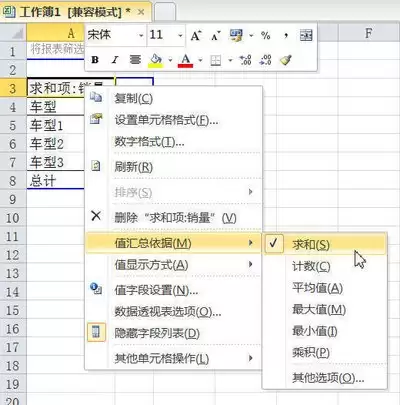Select 数字格式(T) menu entry
Viewport: 400px width, 405px height.
pyautogui.click(x=174, y=142)
